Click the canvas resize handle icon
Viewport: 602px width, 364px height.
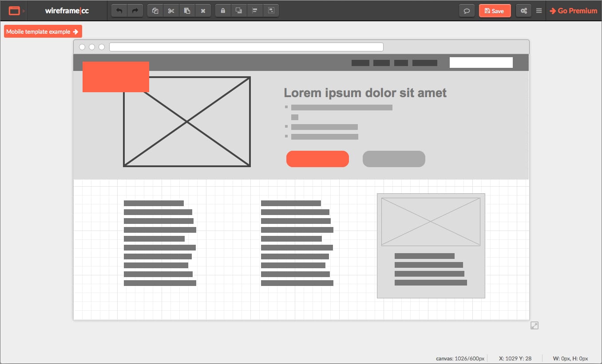535,326
